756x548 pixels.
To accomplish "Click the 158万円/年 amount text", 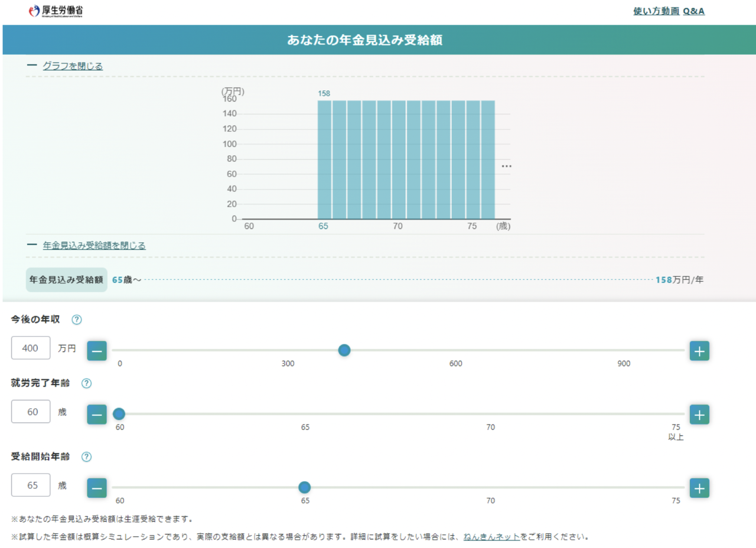I will click(679, 280).
